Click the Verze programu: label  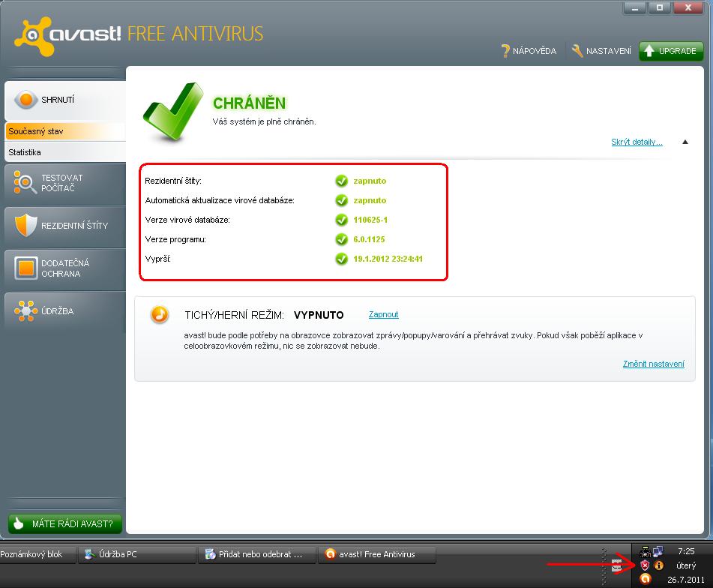pyautogui.click(x=175, y=240)
